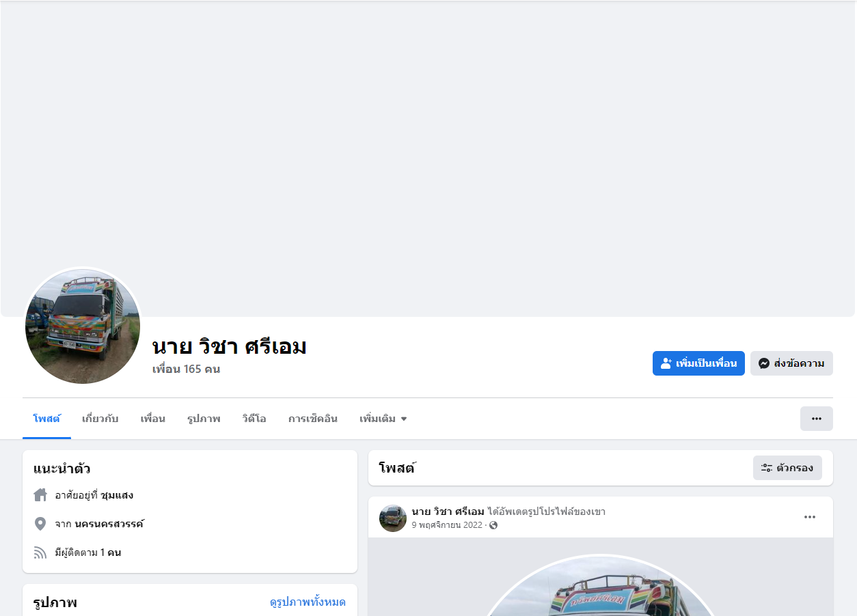Click the filter sliders icon in ตัวกรอง
The image size is (857, 616).
[x=767, y=468]
